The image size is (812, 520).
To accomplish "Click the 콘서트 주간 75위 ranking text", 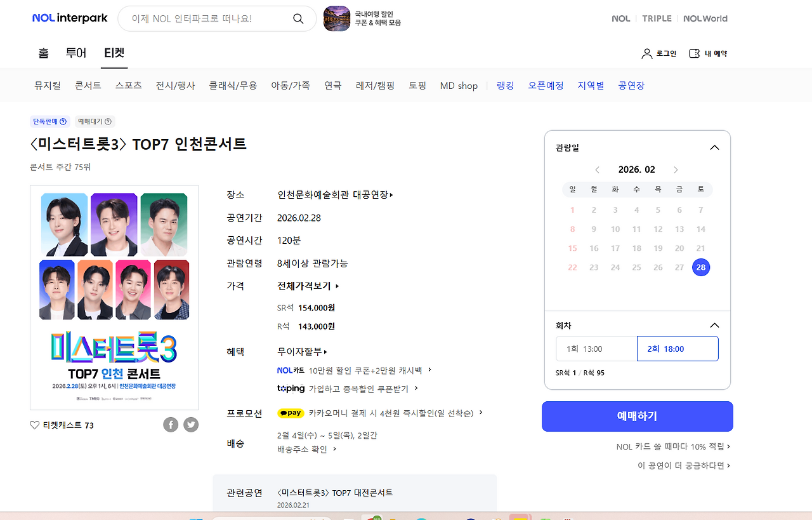I will (60, 167).
